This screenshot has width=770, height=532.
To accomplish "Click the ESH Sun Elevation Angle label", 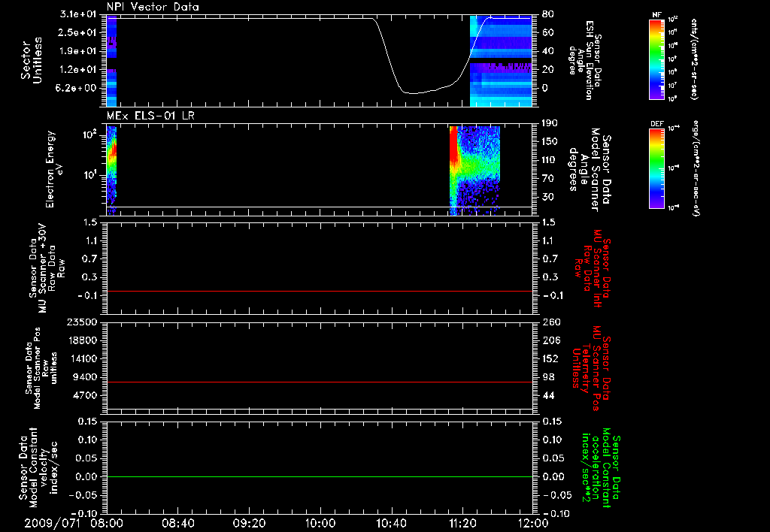I will (584, 60).
